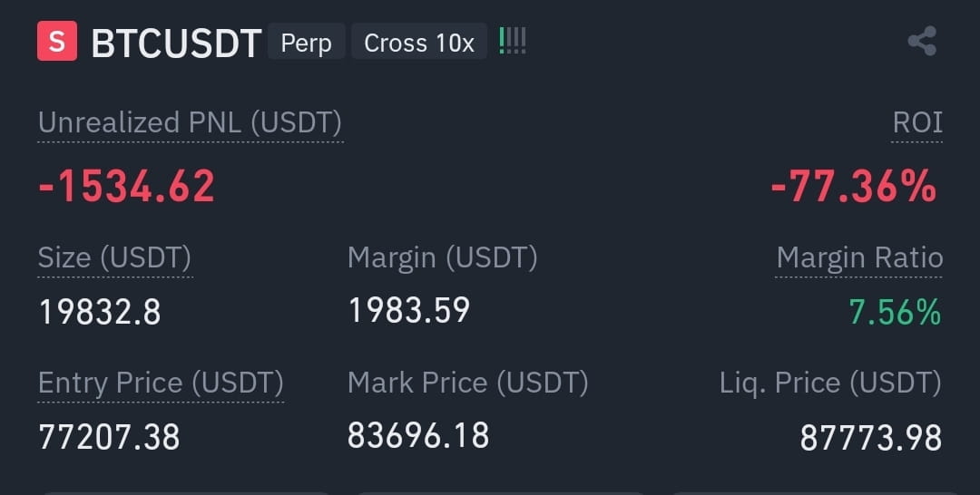Screen dimensions: 980x495
Task: Select the 19832.8 size value
Action: coord(100,312)
